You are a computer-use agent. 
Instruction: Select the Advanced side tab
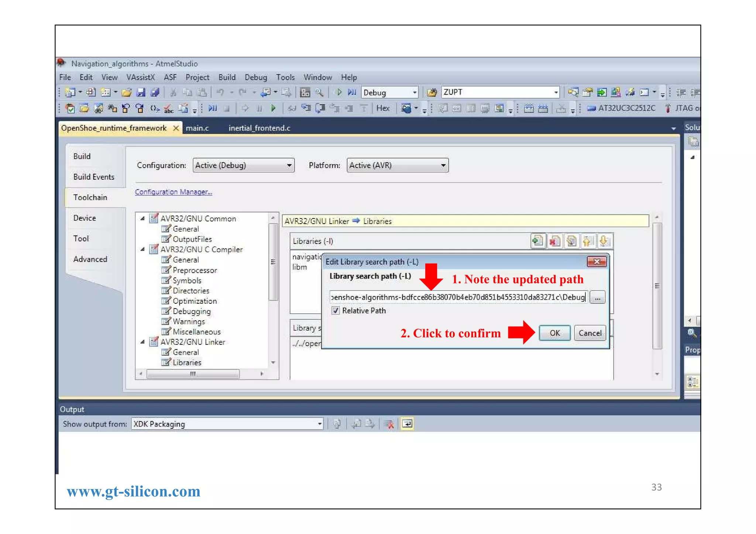90,259
